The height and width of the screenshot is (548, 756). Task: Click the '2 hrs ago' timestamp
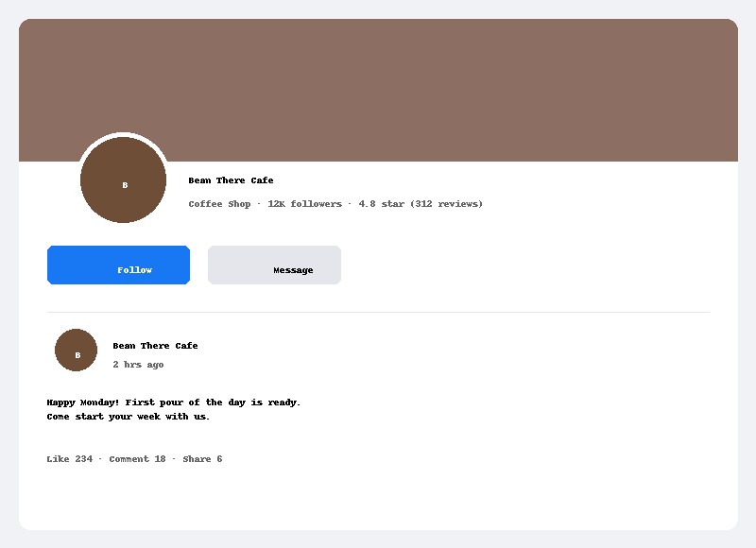tap(138, 365)
